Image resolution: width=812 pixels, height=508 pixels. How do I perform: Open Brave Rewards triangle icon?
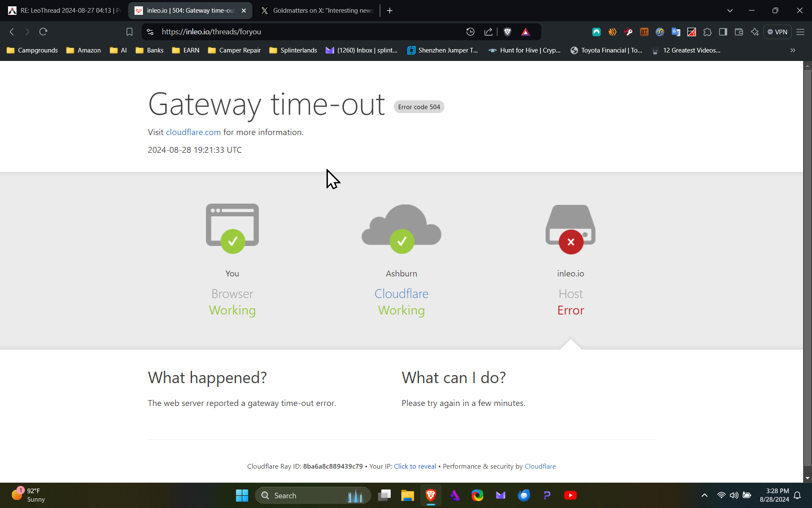click(x=526, y=32)
